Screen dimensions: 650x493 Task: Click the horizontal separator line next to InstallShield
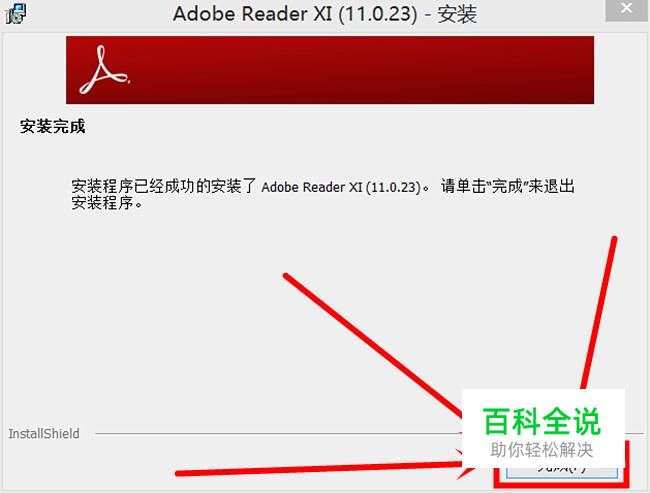278,434
